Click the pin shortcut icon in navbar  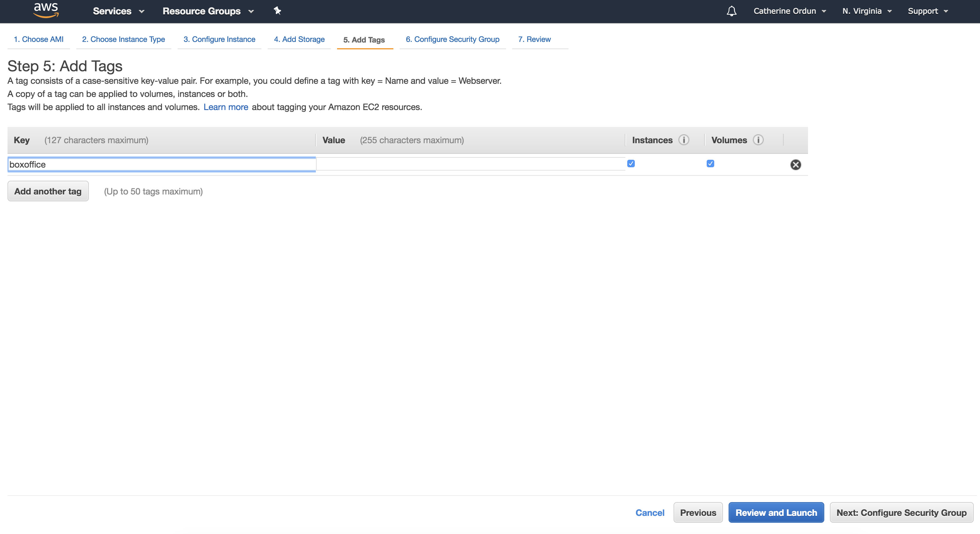(277, 11)
